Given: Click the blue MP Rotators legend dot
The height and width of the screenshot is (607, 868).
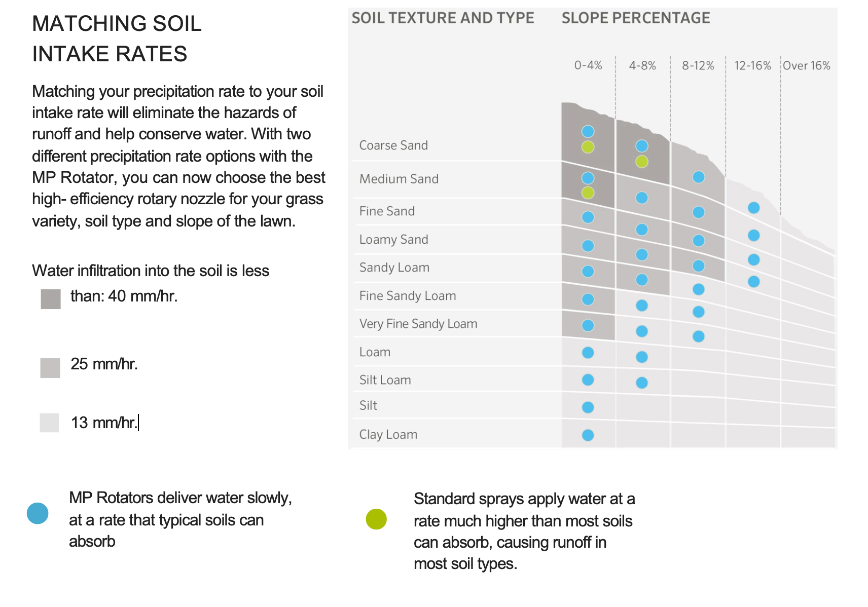Looking at the screenshot, I should click(x=38, y=513).
